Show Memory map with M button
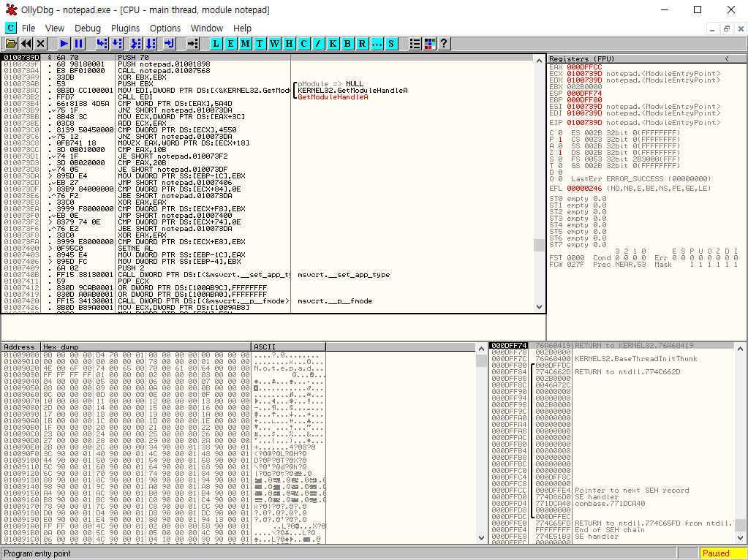Viewport: 748px width, 560px height. tap(245, 44)
